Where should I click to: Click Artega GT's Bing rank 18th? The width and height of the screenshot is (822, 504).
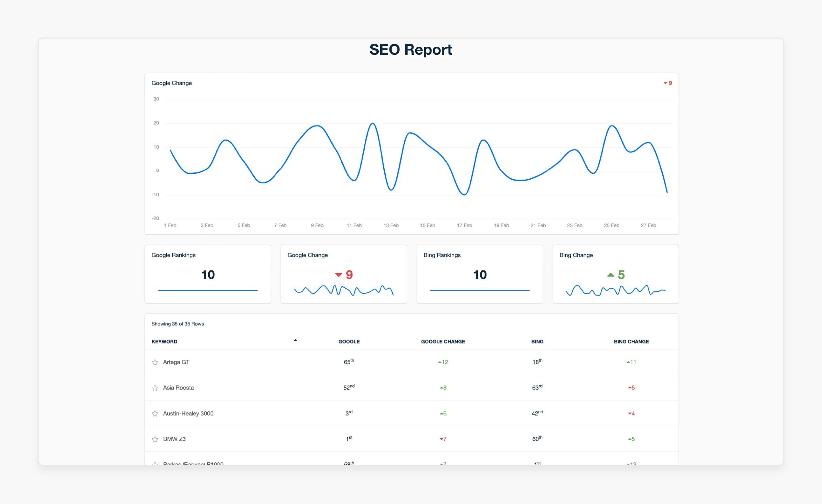[537, 362]
